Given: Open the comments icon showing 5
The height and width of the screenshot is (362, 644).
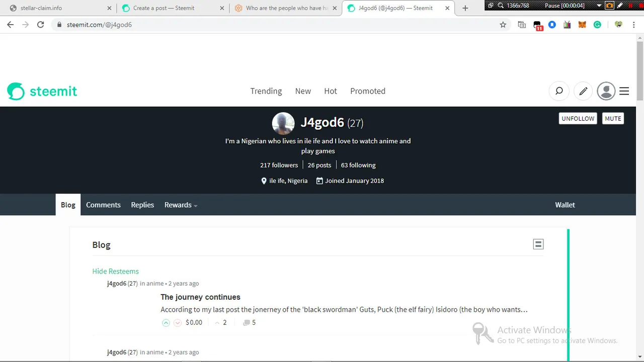Looking at the screenshot, I should tap(250, 322).
